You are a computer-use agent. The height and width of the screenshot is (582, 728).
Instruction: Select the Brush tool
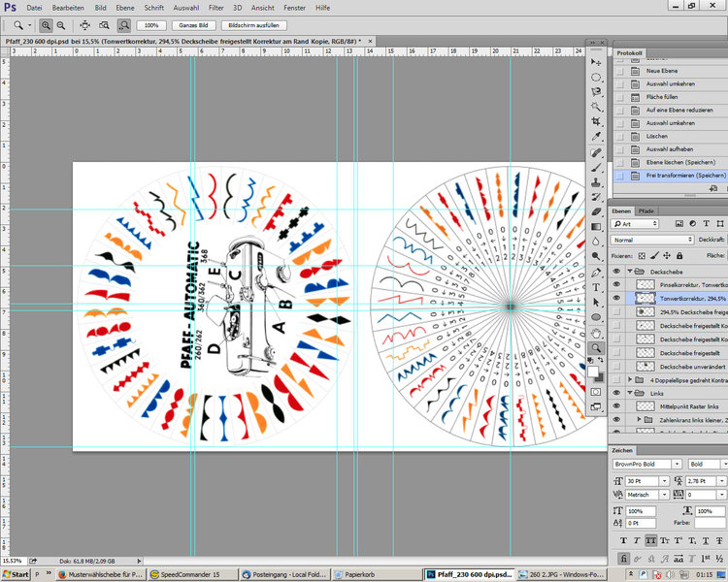pyautogui.click(x=596, y=168)
